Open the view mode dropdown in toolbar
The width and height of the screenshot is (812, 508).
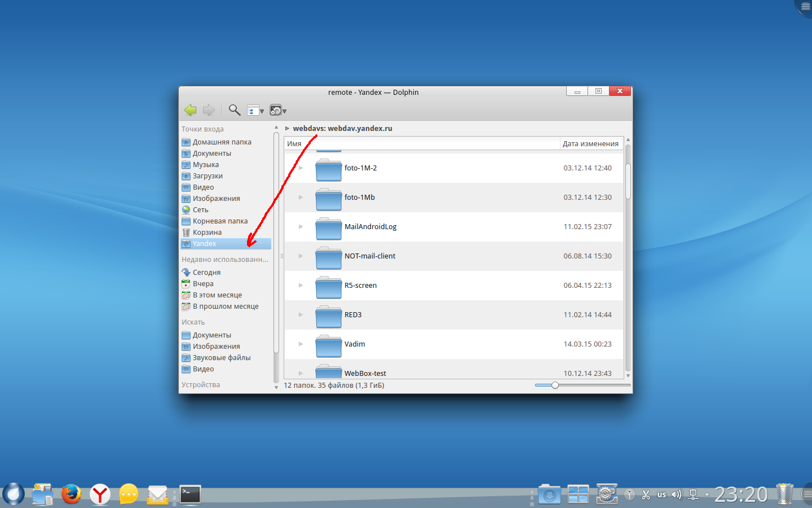(255, 111)
